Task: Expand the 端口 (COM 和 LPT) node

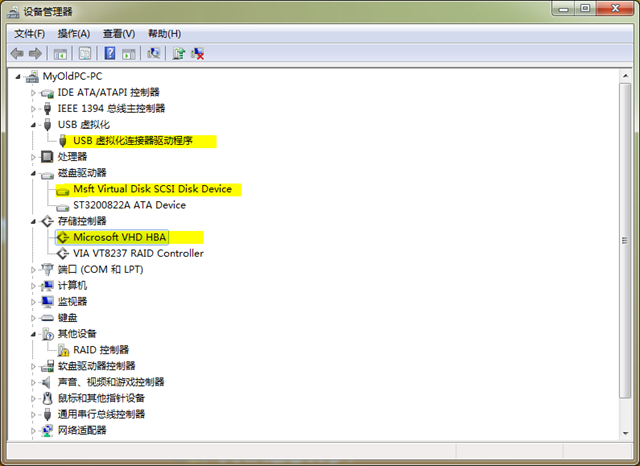Action: point(33,270)
